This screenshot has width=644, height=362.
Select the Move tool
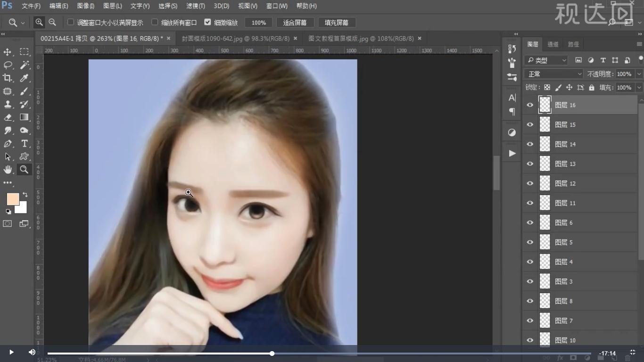coord(8,52)
